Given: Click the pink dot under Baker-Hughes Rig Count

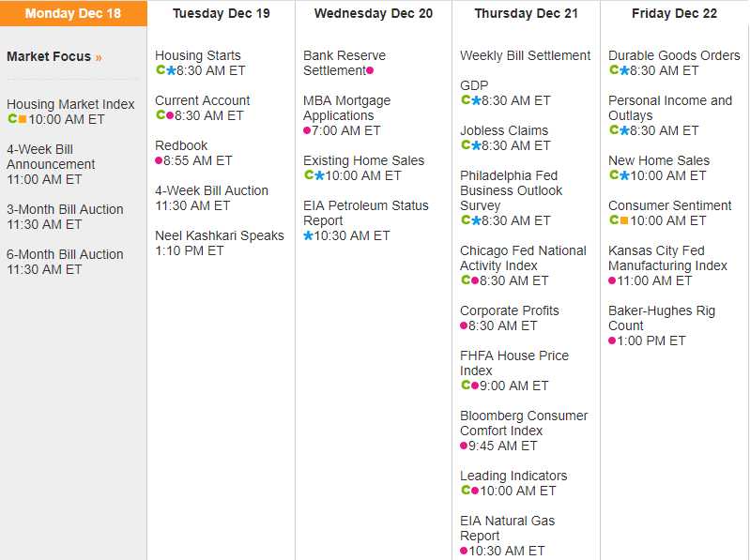Looking at the screenshot, I should click(x=612, y=341).
